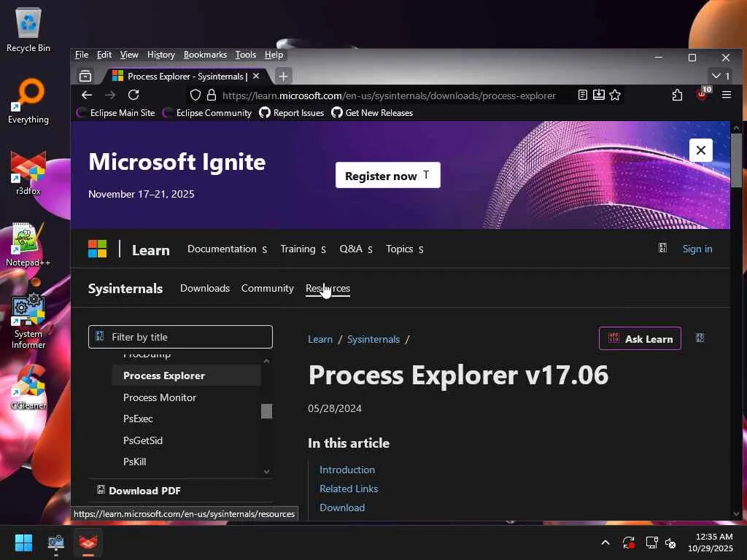747x560 pixels.
Task: Click the r3dfox taskbar icon
Action: (x=88, y=542)
